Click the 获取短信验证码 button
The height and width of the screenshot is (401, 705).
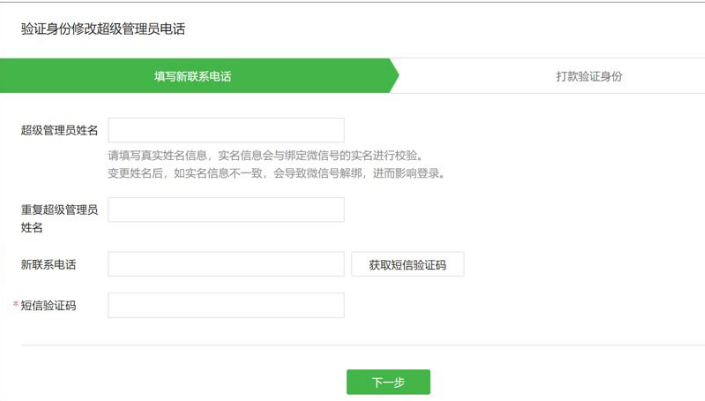coord(407,264)
